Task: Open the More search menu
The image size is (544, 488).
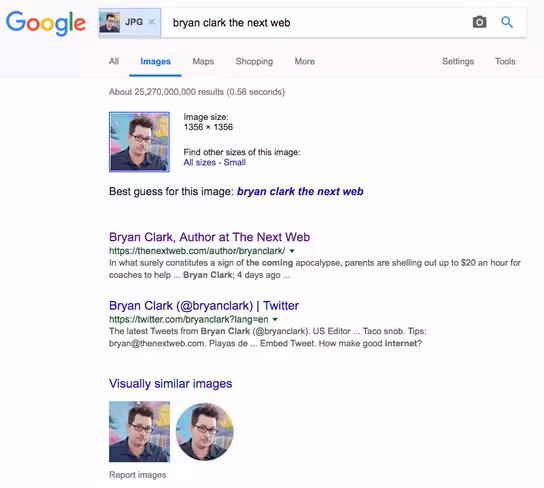Action: tap(305, 61)
